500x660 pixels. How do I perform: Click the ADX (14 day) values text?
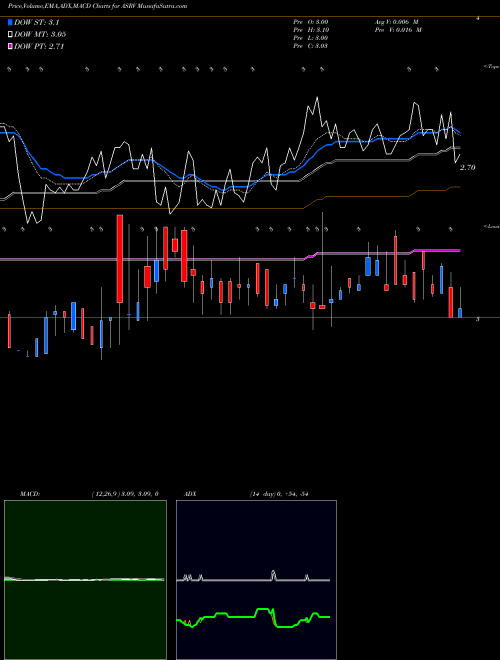pyautogui.click(x=279, y=494)
